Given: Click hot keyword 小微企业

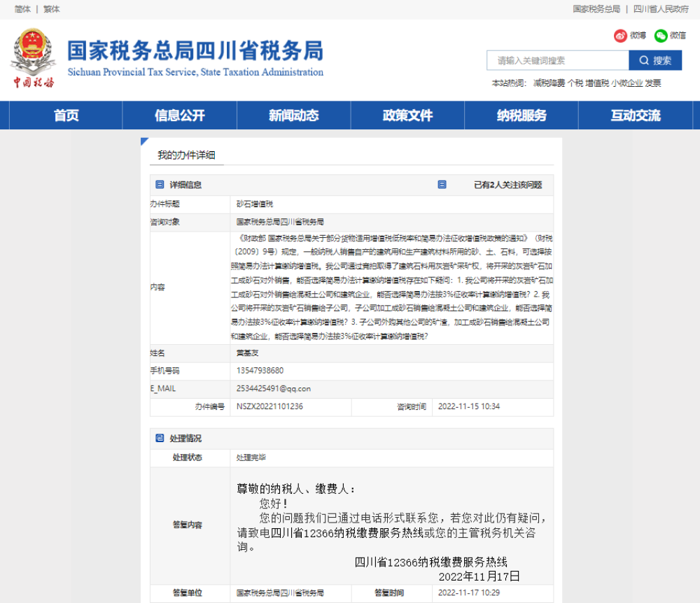Looking at the screenshot, I should tap(626, 83).
